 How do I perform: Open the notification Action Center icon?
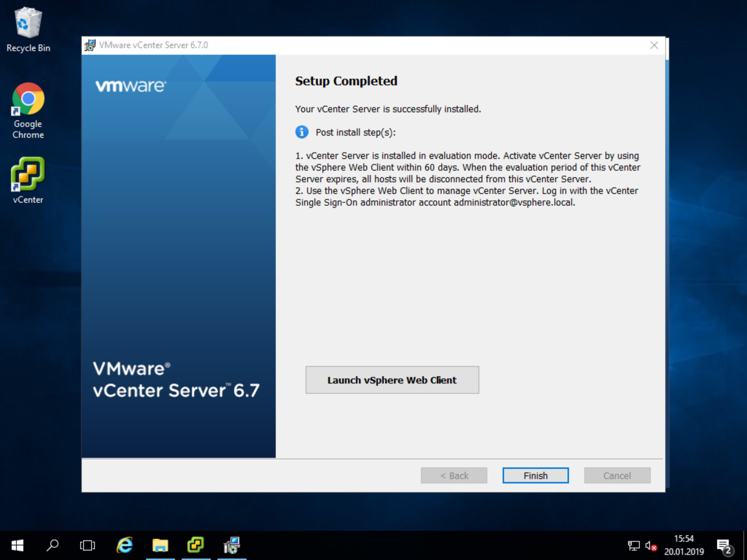[x=724, y=546]
